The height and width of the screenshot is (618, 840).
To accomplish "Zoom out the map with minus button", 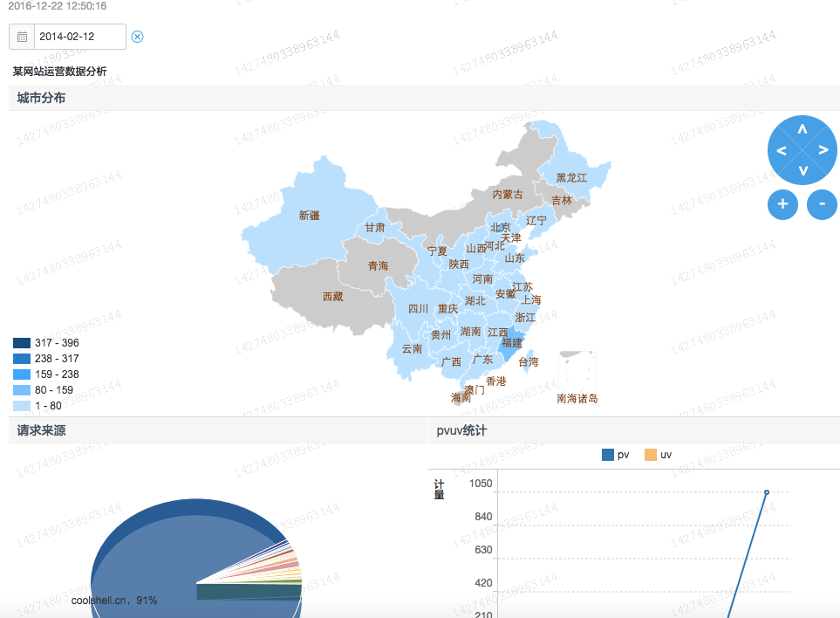I will click(822, 204).
